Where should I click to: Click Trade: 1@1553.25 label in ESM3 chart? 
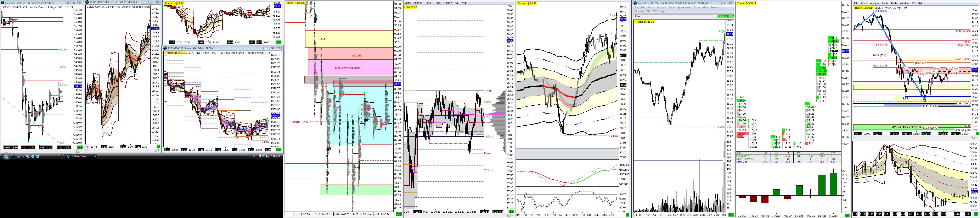176,53
